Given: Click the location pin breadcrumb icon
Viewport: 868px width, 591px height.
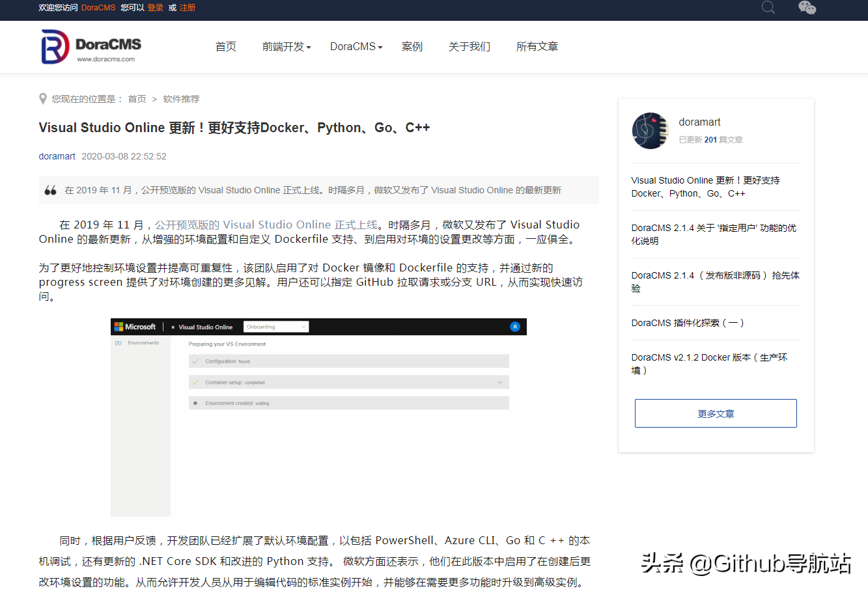Looking at the screenshot, I should pos(43,99).
